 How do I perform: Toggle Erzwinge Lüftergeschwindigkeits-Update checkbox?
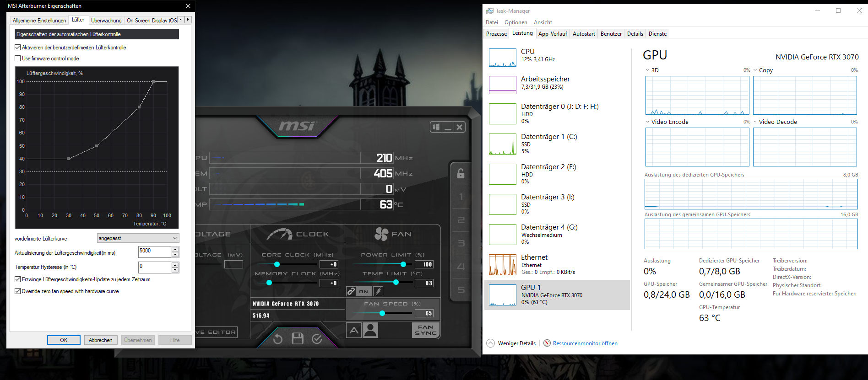18,279
